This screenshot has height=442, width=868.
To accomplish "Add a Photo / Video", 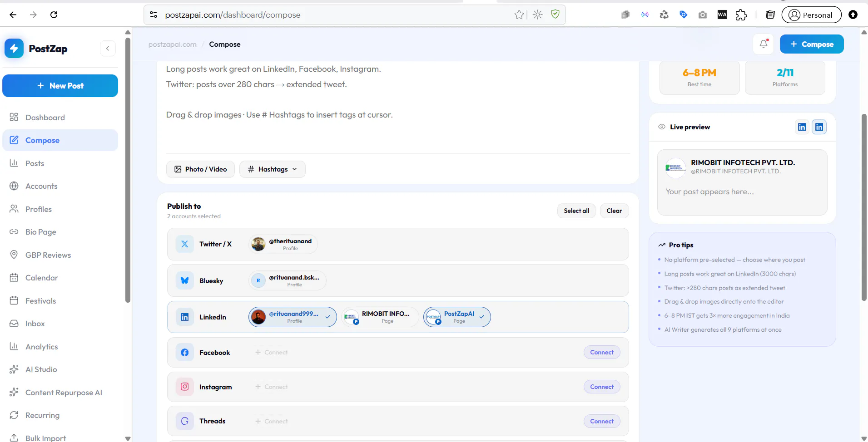I will pos(200,169).
